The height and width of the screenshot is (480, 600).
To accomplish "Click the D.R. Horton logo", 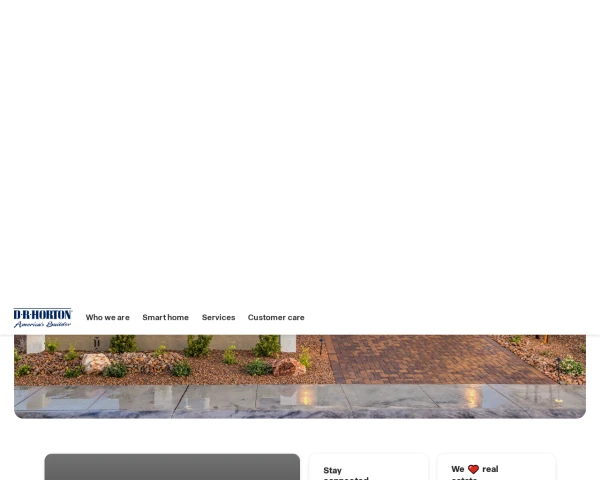I will [x=42, y=313].
